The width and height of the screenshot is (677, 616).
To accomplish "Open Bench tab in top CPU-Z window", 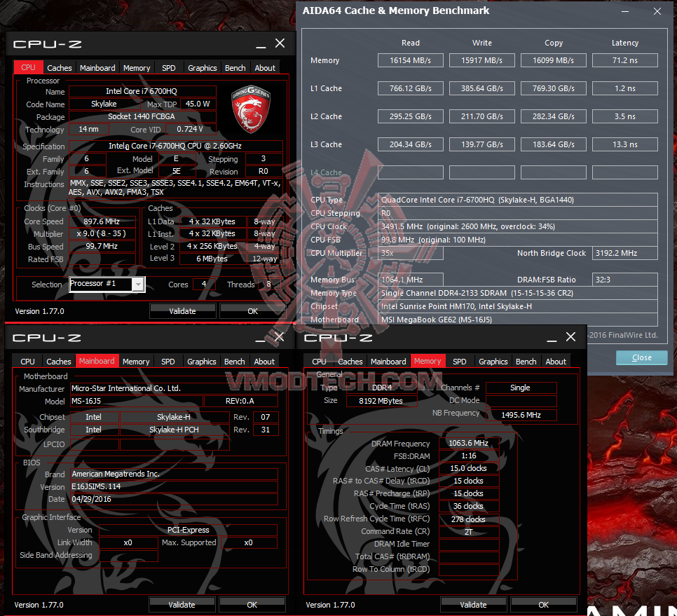I will coord(235,68).
